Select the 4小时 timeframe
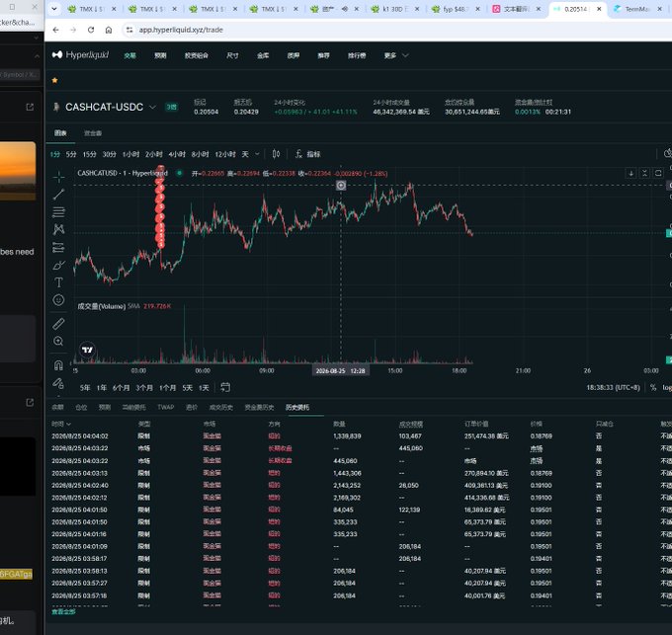This screenshot has width=672, height=635. point(177,154)
